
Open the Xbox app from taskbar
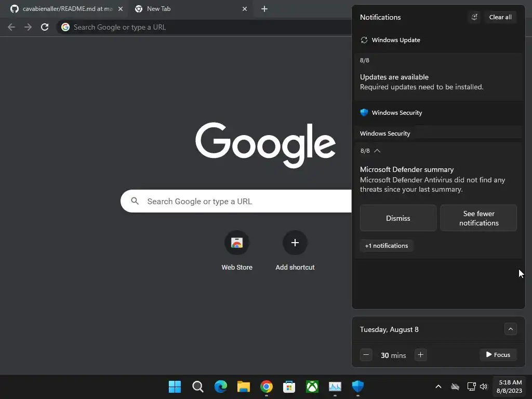coord(312,387)
